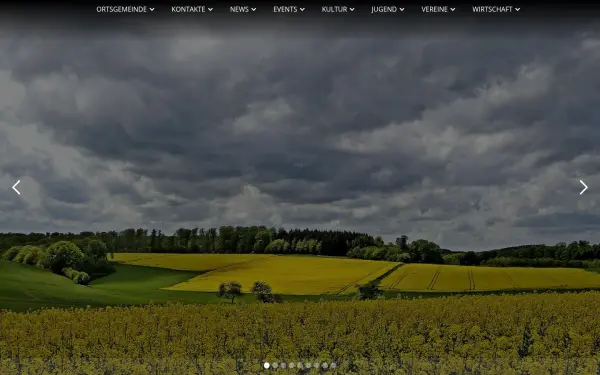Select the seventh slider pagination dot

[316, 365]
